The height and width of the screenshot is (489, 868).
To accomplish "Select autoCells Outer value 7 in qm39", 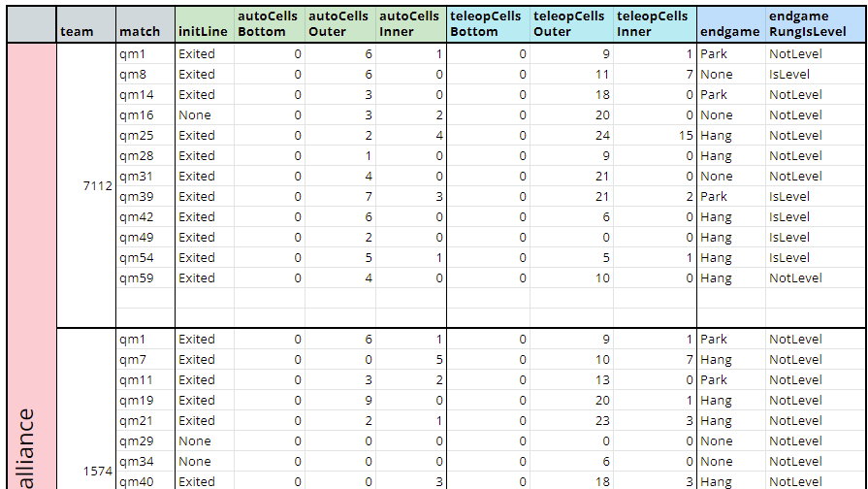I will pos(339,197).
